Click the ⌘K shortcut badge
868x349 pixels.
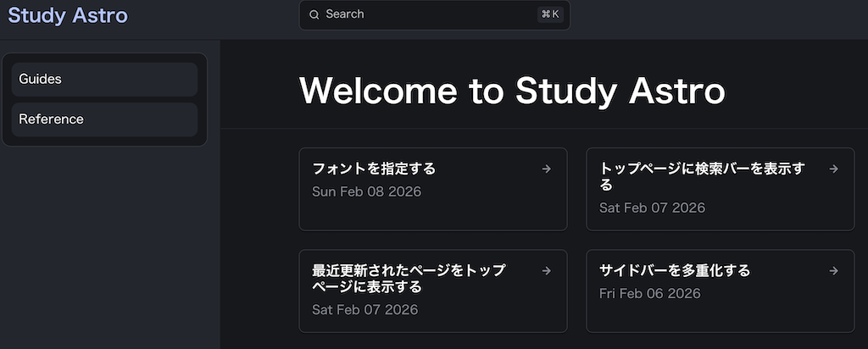[x=550, y=14]
